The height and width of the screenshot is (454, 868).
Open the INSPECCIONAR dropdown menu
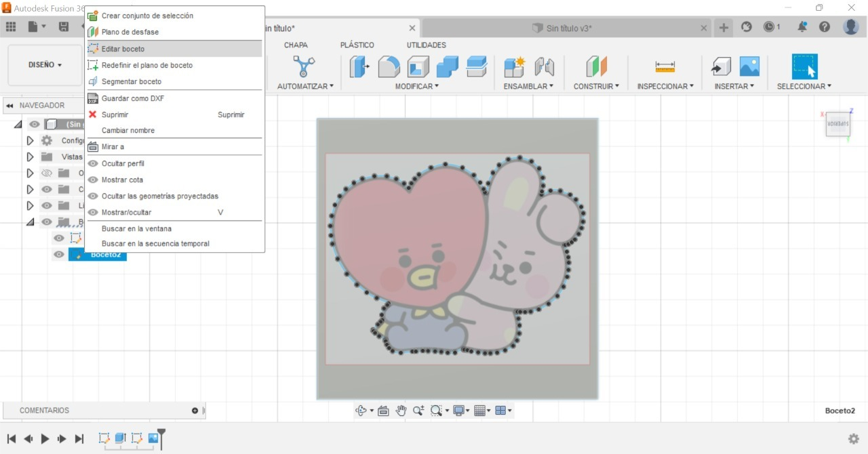click(x=665, y=86)
